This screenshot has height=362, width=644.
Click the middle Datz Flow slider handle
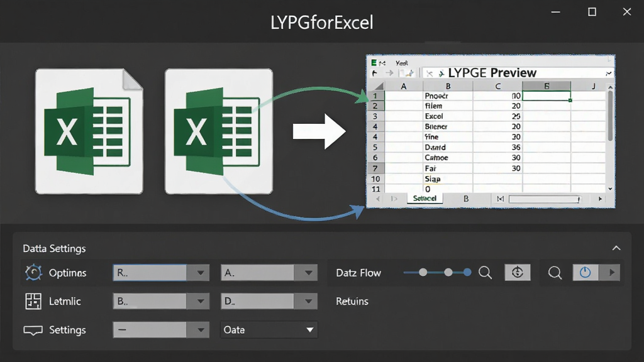pos(448,272)
